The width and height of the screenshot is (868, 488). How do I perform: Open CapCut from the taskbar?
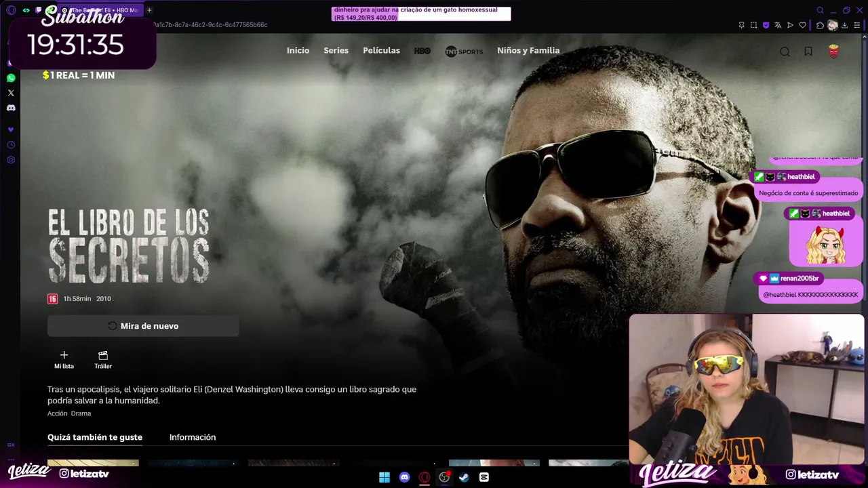click(x=484, y=477)
